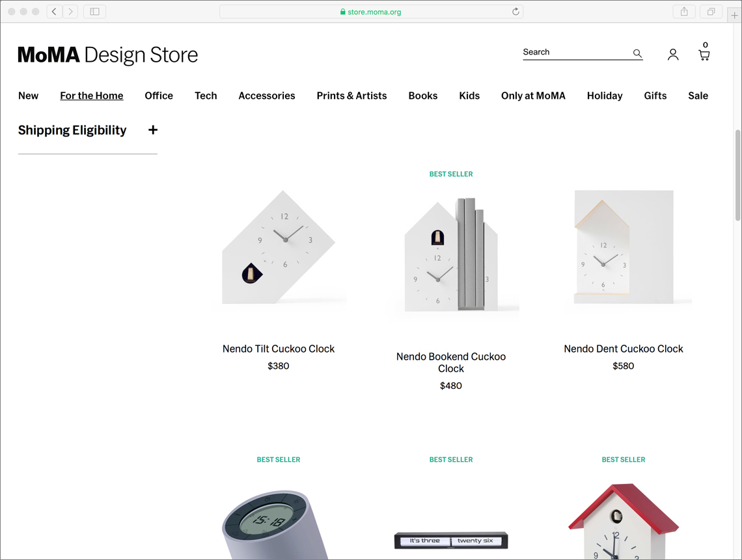Click the page vertical scrollbar thumb
The height and width of the screenshot is (560, 742).
[737, 175]
